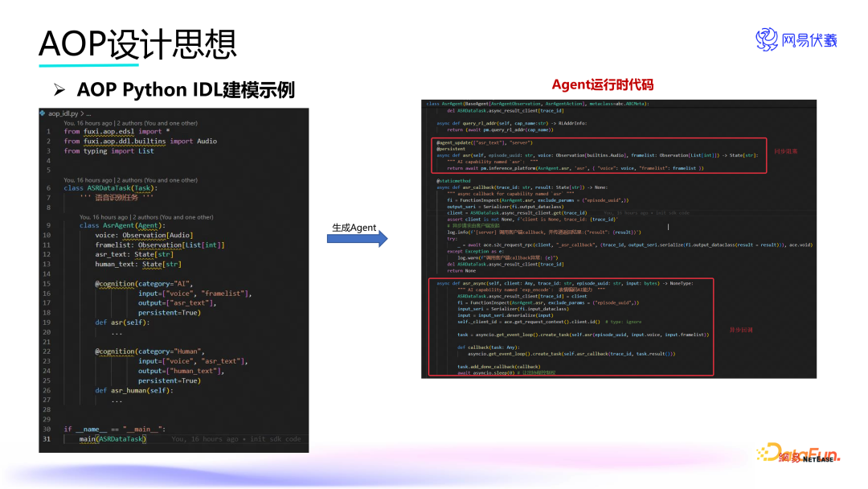Click the slide title 'AOP设计思想'

point(137,43)
